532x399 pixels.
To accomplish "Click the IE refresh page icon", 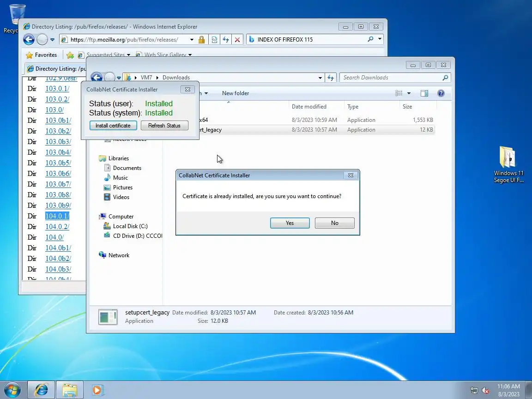I will [226, 40].
